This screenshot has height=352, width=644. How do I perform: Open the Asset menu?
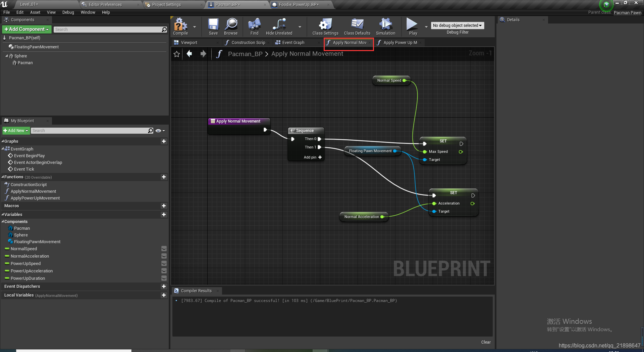(x=35, y=12)
